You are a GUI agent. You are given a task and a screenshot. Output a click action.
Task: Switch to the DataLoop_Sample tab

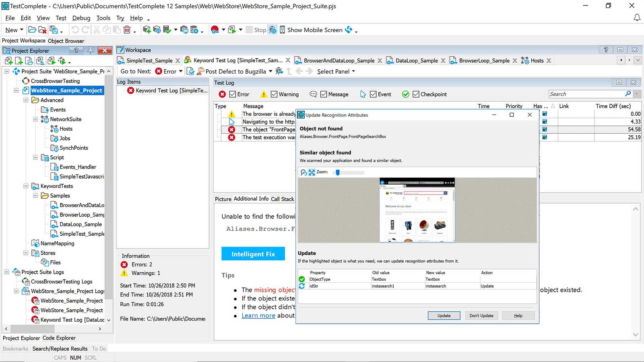416,60
